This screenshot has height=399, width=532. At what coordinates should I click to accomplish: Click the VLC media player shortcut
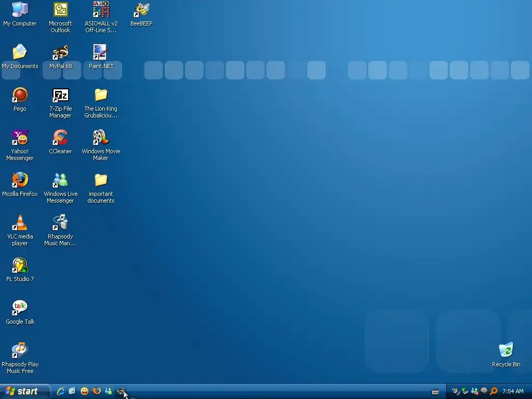20,231
